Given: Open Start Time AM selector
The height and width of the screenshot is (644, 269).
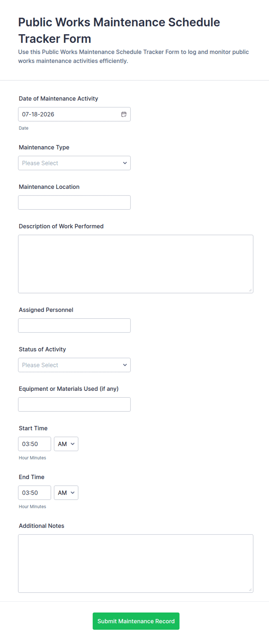Looking at the screenshot, I should pyautogui.click(x=66, y=444).
